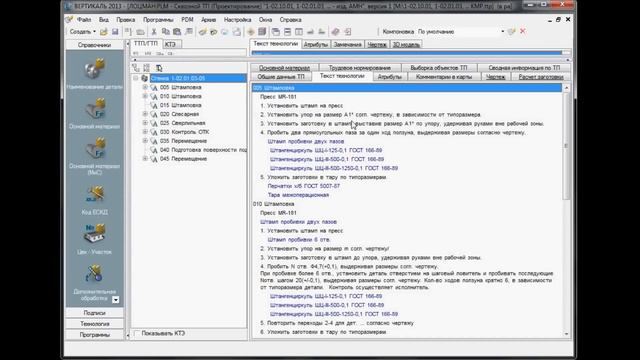The width and height of the screenshot is (640, 360).
Task: Click the first tree view mode icon
Action: (x=136, y=68)
